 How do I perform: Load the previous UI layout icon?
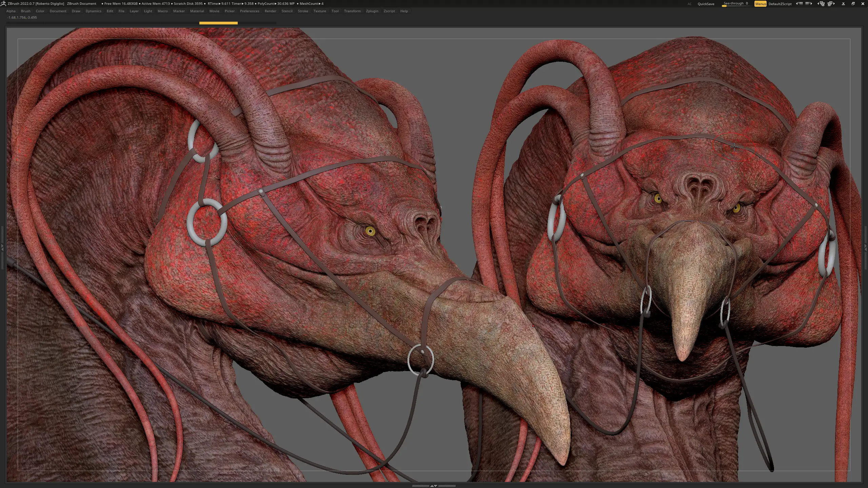[x=821, y=4]
